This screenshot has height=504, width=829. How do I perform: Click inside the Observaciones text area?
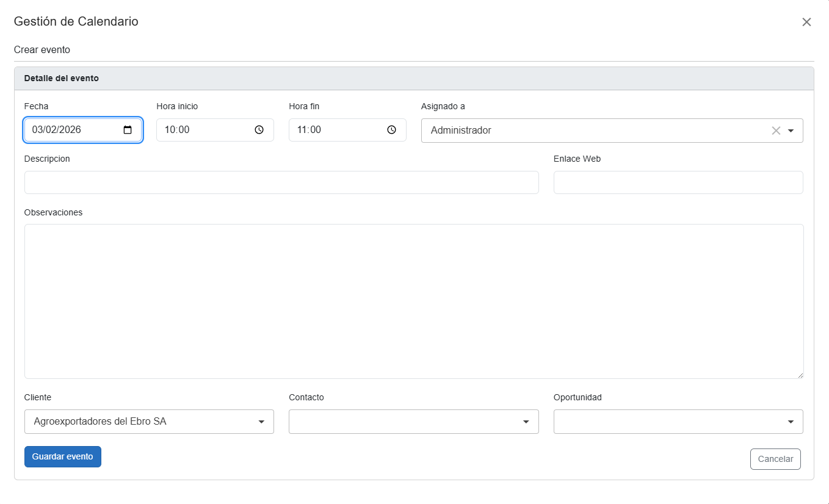point(413,301)
